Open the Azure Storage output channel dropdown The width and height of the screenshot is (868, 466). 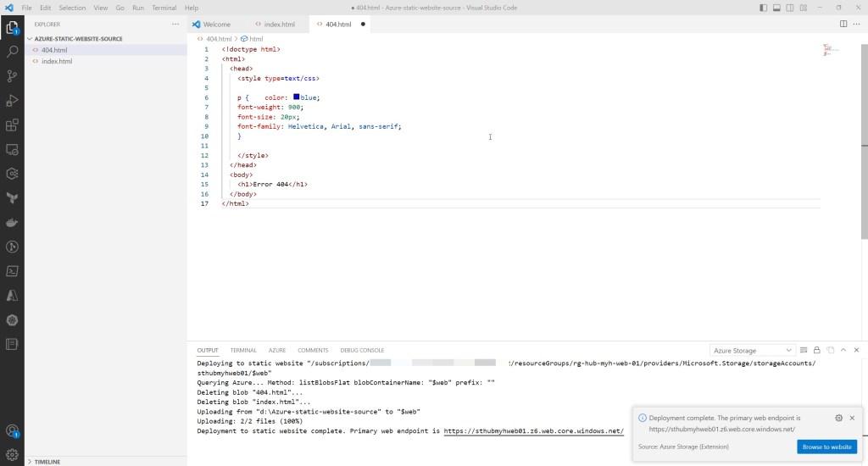point(753,350)
